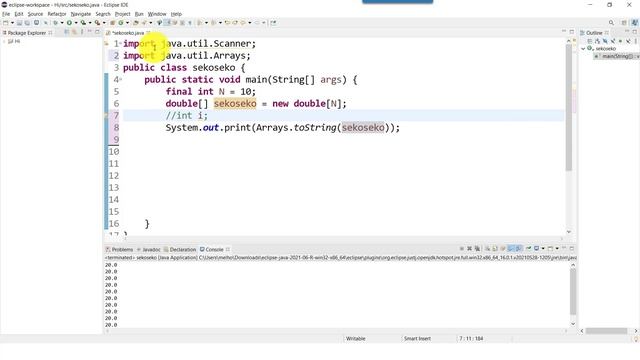Click the Search magnifier icon at top right

(611, 23)
